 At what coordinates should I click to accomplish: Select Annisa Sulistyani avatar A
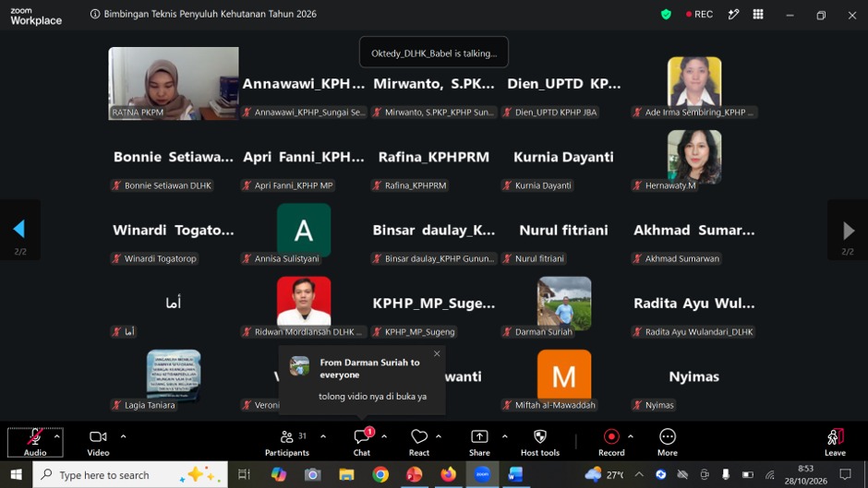pos(304,231)
